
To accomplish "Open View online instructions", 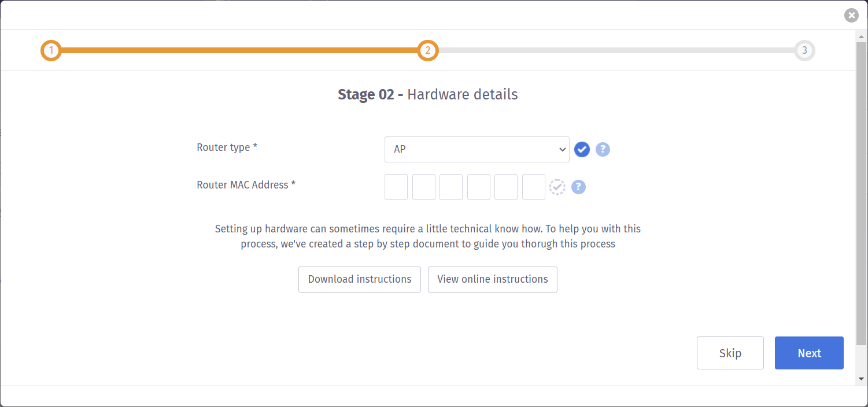I will coord(492,279).
